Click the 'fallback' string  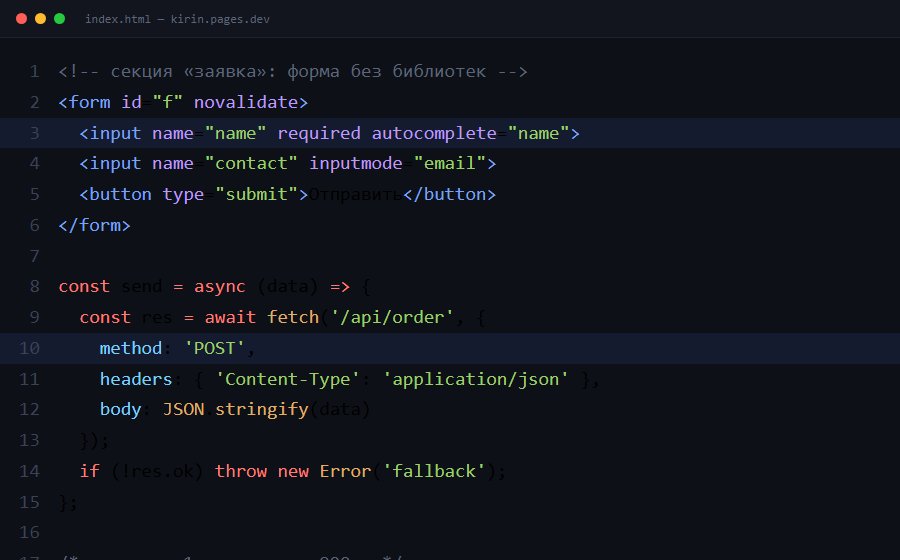point(434,471)
